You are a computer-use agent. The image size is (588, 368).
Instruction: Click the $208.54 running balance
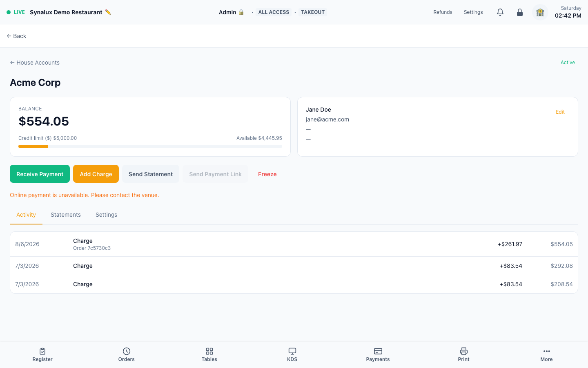click(x=561, y=284)
